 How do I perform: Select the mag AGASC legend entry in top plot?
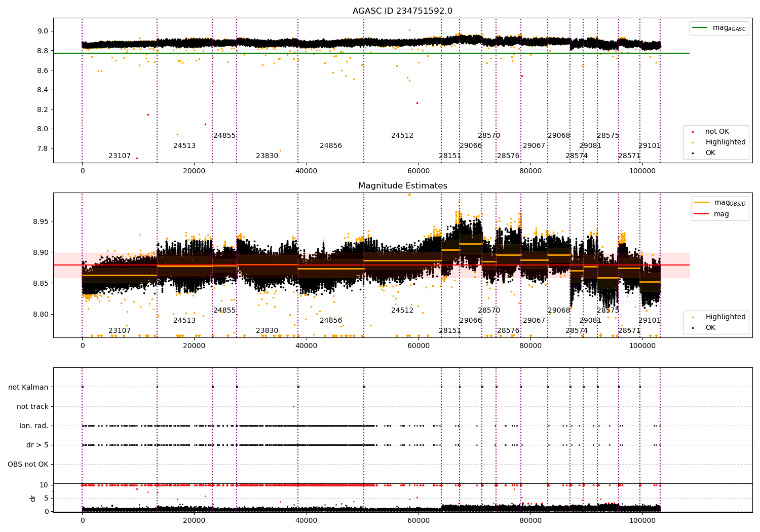click(719, 28)
